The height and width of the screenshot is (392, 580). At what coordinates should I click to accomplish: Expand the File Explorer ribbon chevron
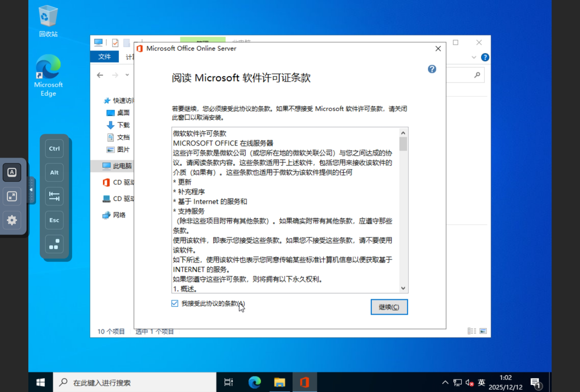pos(474,57)
